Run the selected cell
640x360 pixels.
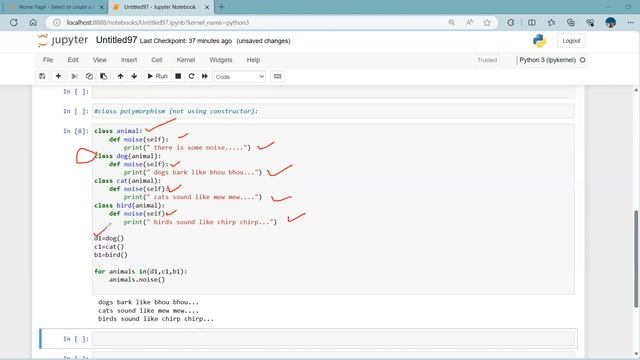click(157, 76)
